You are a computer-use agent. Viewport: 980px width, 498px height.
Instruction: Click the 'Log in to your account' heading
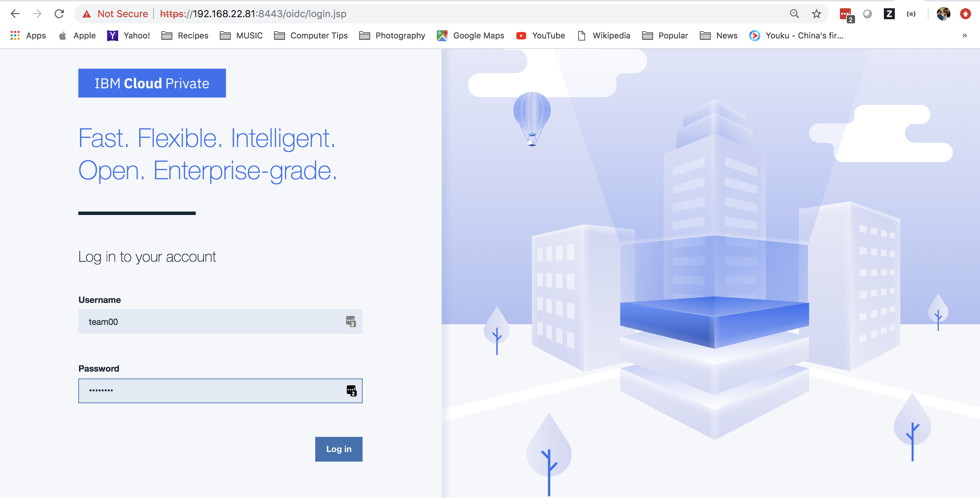[x=147, y=257]
